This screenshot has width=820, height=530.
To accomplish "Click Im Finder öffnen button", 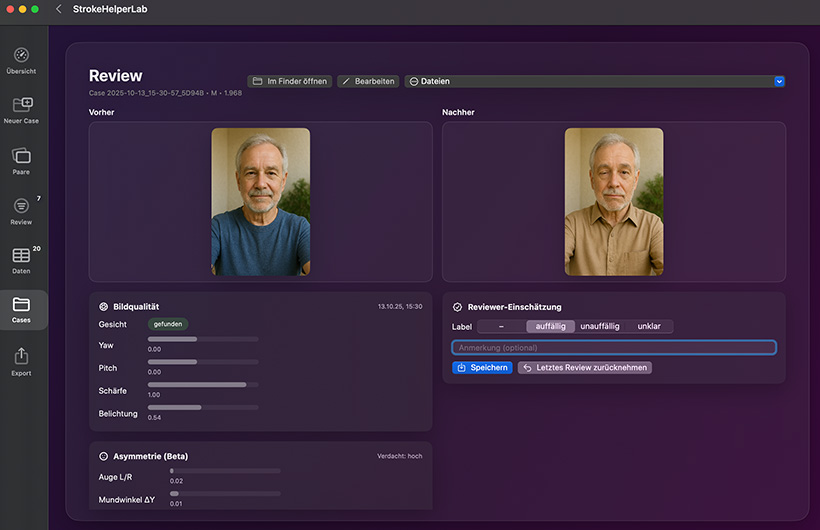I will [290, 81].
